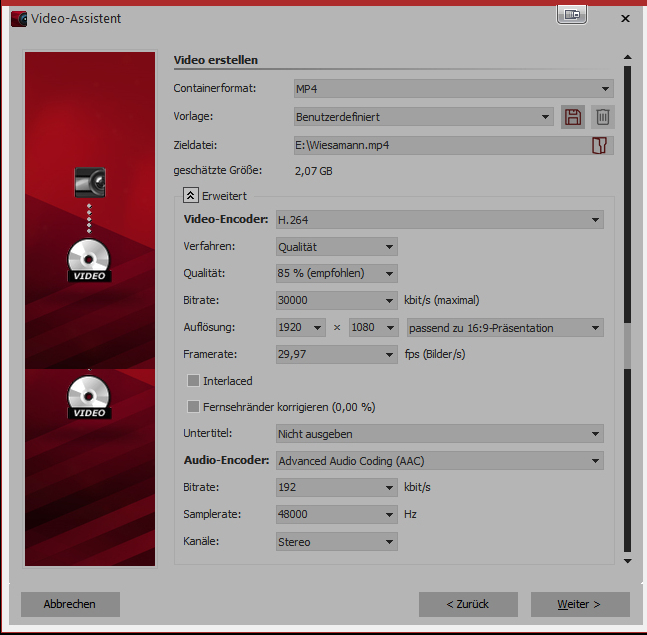Click the Zieldatei path input field
Image resolution: width=647 pixels, height=635 pixels.
coord(440,145)
